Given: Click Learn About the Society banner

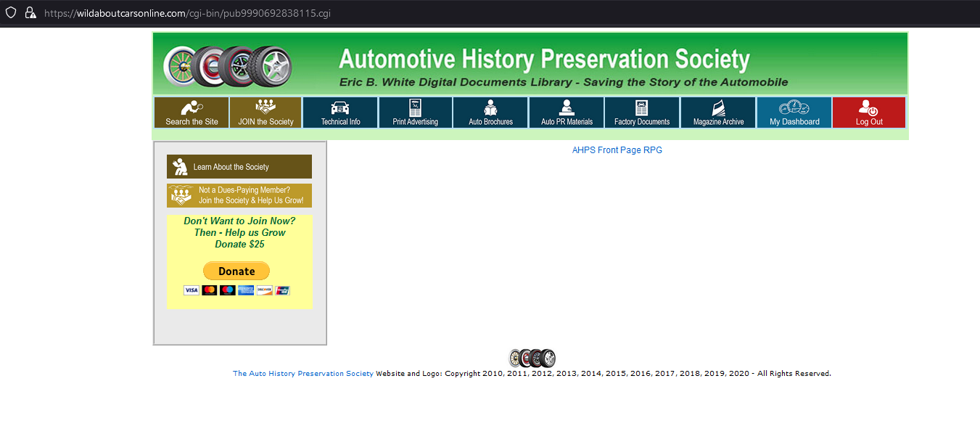Looking at the screenshot, I should pyautogui.click(x=239, y=166).
